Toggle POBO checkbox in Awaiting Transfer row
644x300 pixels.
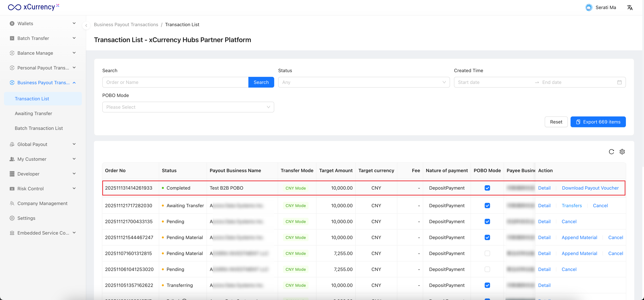487,206
